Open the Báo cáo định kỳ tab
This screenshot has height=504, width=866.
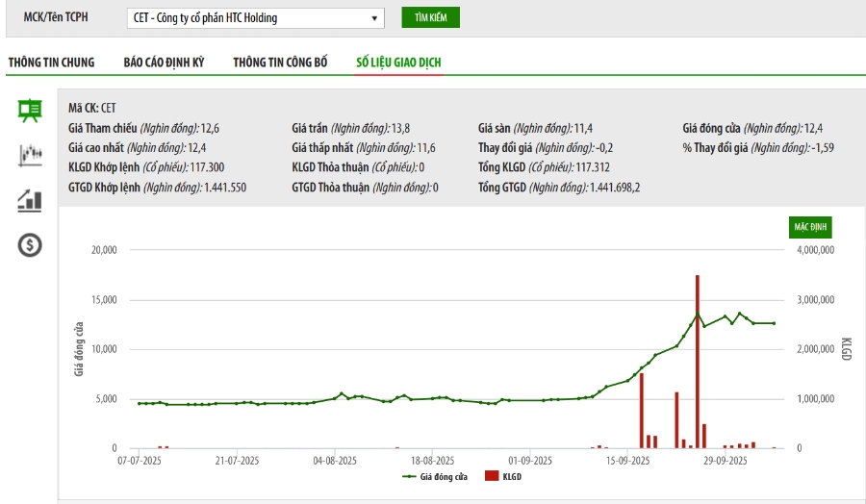164,63
